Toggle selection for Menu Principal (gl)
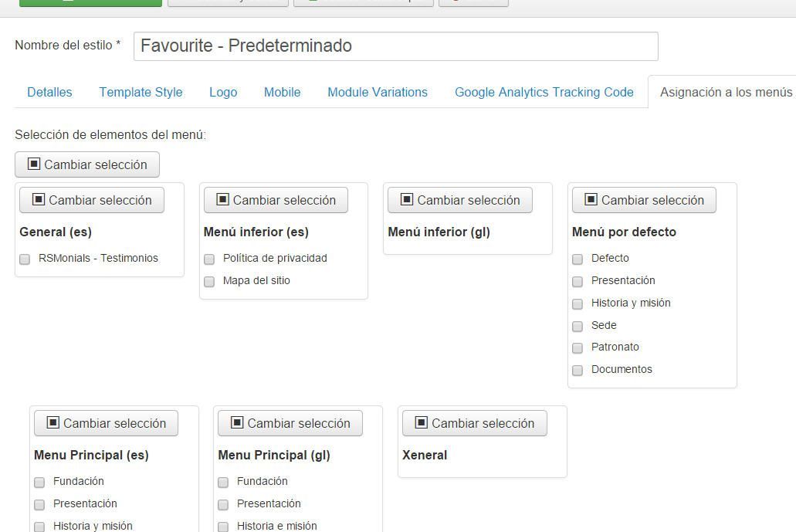The image size is (796, 532). tap(290, 423)
